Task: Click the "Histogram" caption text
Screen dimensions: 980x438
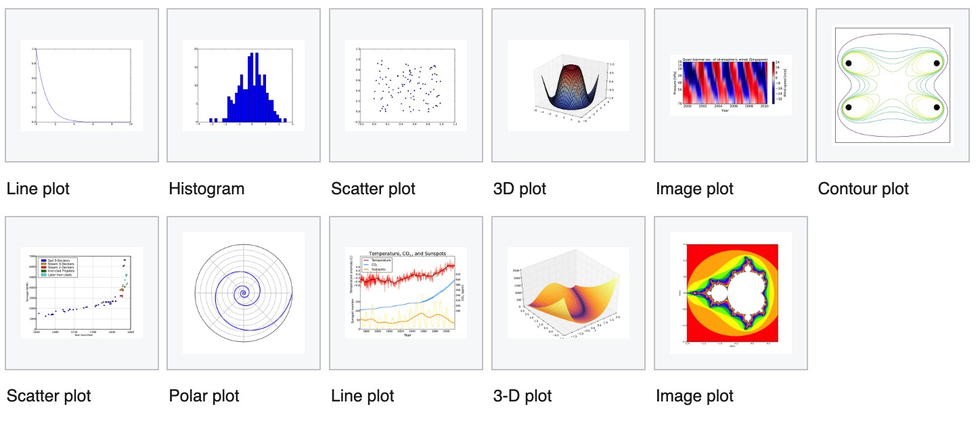Action: (x=206, y=189)
